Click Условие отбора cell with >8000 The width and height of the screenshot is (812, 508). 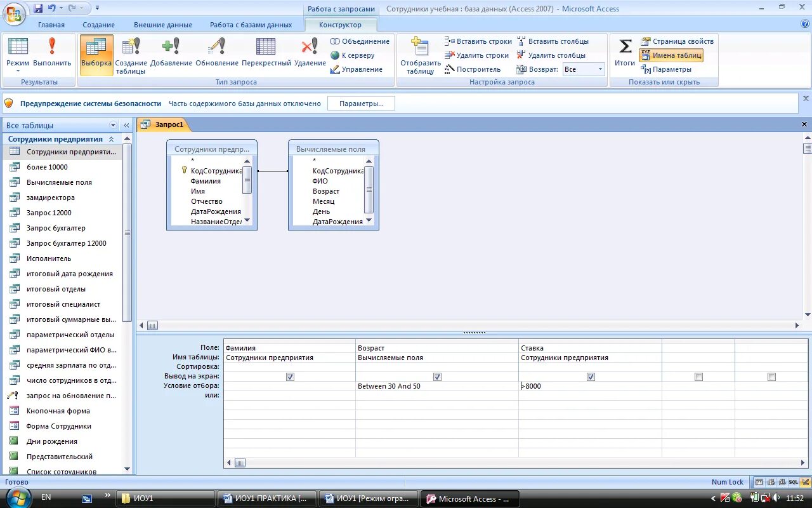tap(590, 386)
